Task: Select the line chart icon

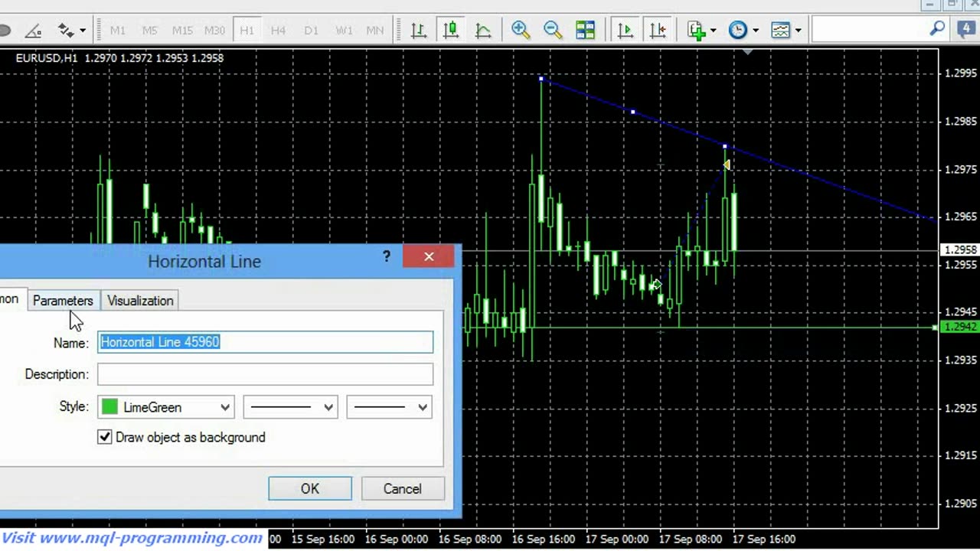Action: pyautogui.click(x=483, y=30)
